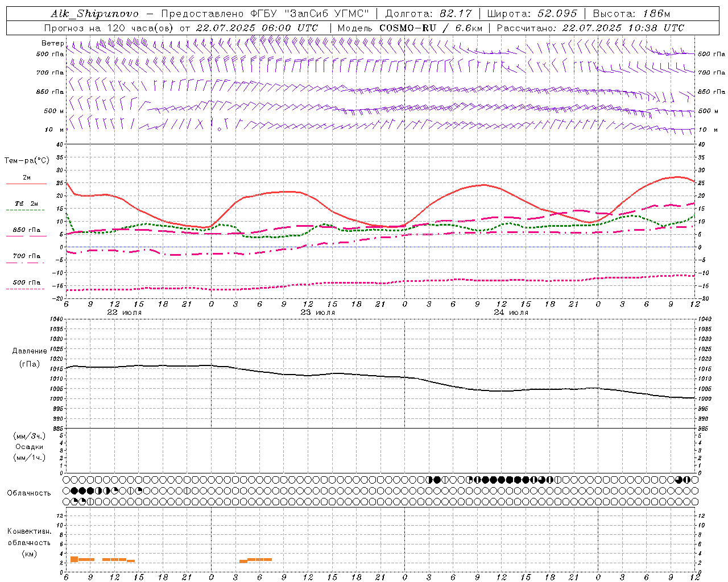The width and height of the screenshot is (728, 582).
Task: Click the 24 июля date label
Action: tap(511, 313)
